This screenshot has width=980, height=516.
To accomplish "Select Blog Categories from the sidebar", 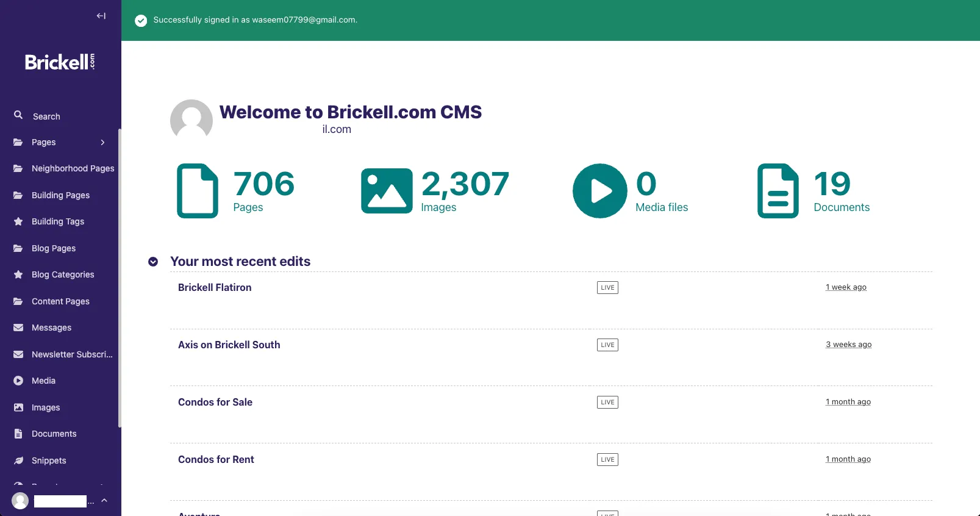I will [63, 274].
